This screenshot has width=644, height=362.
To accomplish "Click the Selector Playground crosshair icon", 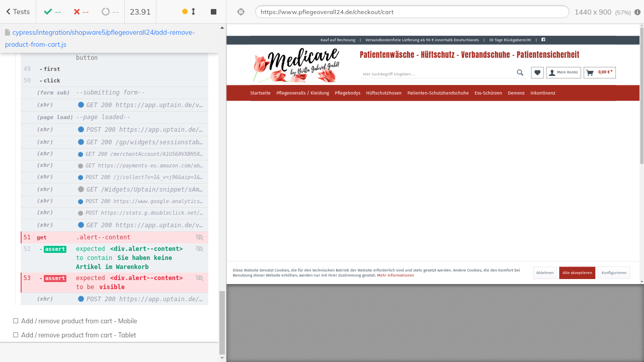I will [x=241, y=12].
